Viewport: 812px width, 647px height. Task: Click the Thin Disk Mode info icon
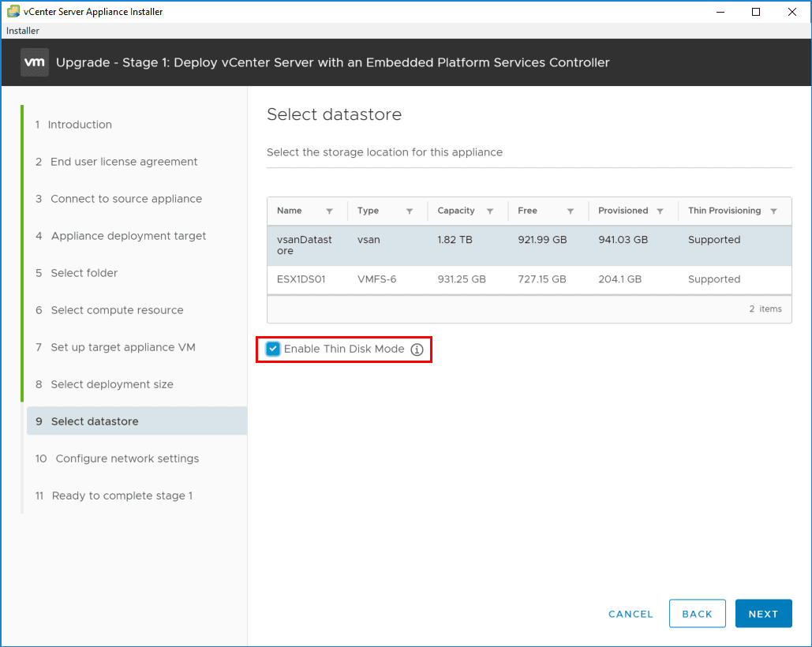[417, 350]
